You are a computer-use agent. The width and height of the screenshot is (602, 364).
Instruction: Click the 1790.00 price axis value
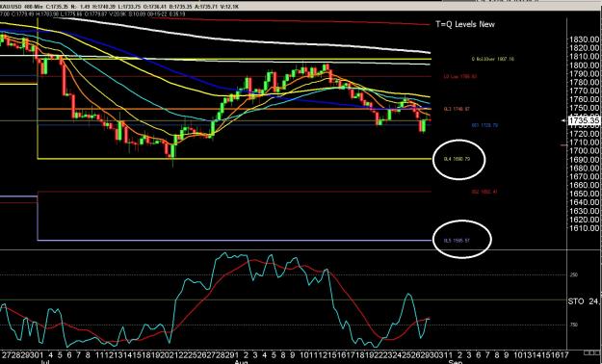coord(584,74)
